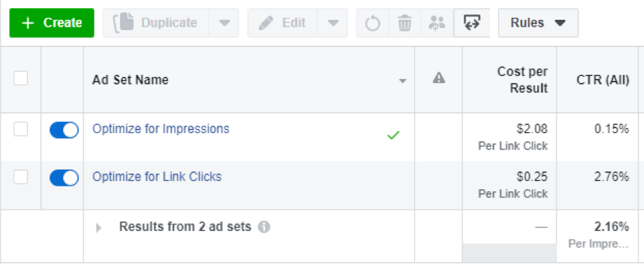Select the Optimize for Impressions row checkbox
The width and height of the screenshot is (644, 264).
(21, 129)
